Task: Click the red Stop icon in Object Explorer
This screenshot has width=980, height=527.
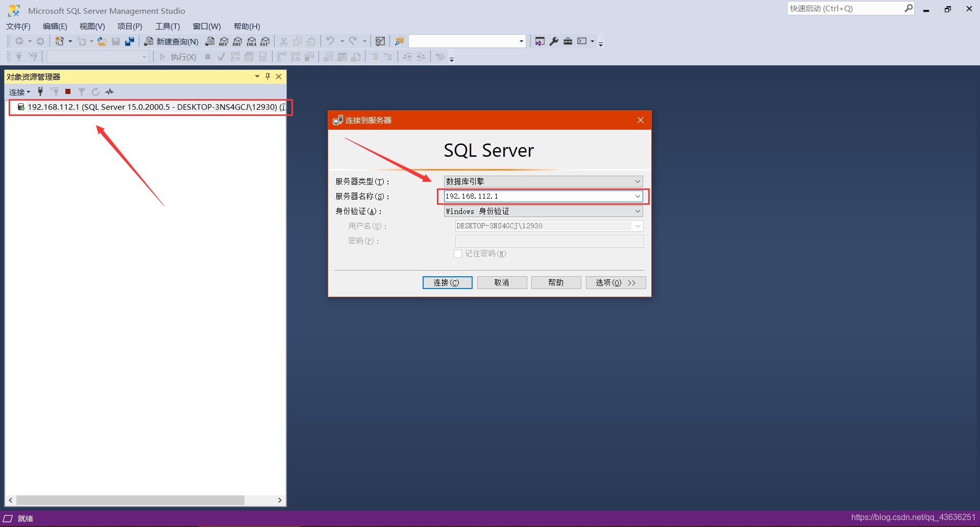Action: [x=68, y=92]
